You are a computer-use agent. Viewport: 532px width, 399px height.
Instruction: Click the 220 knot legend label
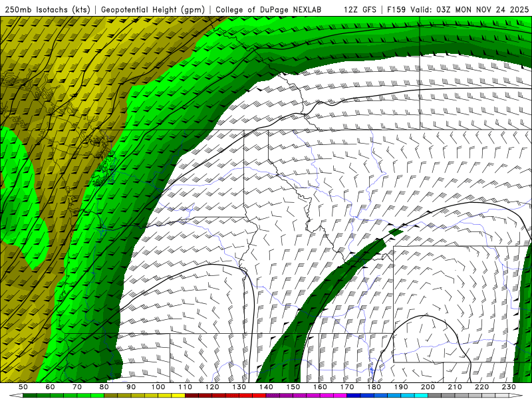pyautogui.click(x=482, y=387)
